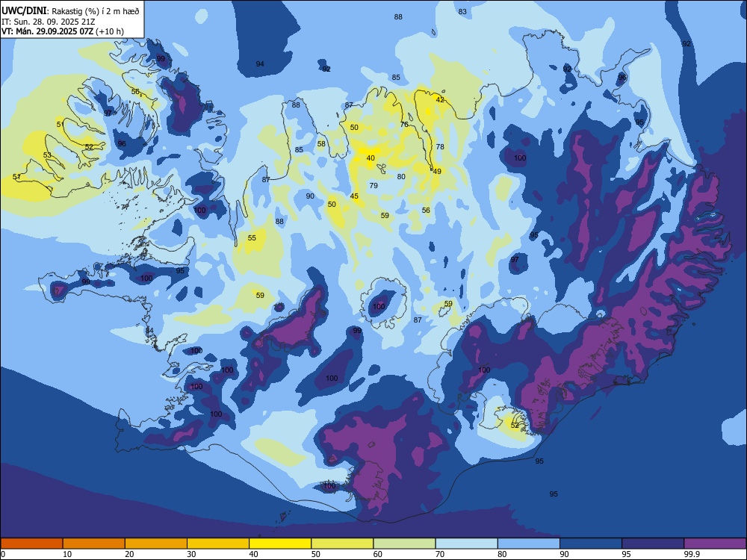The height and width of the screenshot is (560, 747).
Task: Click the map humidity value '76'
Action: click(x=404, y=124)
